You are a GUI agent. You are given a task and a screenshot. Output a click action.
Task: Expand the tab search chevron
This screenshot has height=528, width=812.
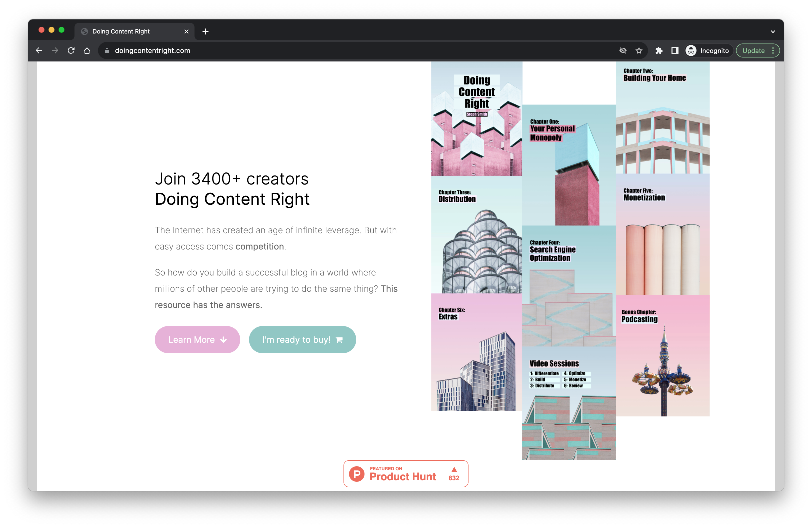(x=773, y=31)
